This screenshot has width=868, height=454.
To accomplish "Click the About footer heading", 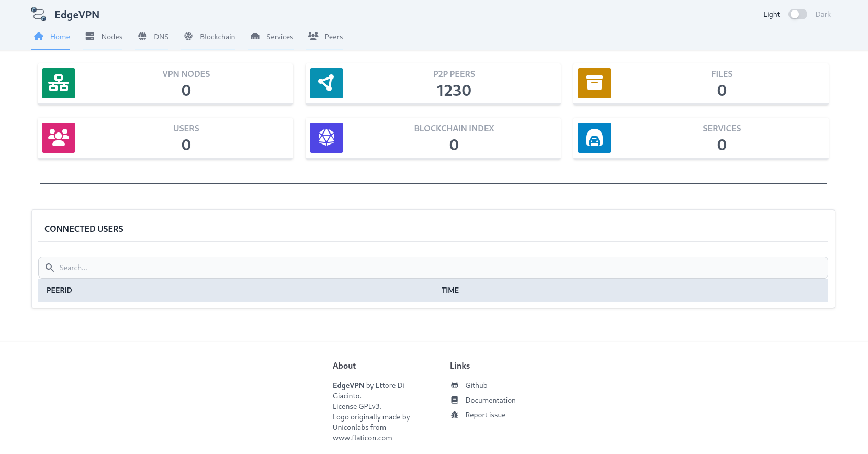I will (x=344, y=366).
